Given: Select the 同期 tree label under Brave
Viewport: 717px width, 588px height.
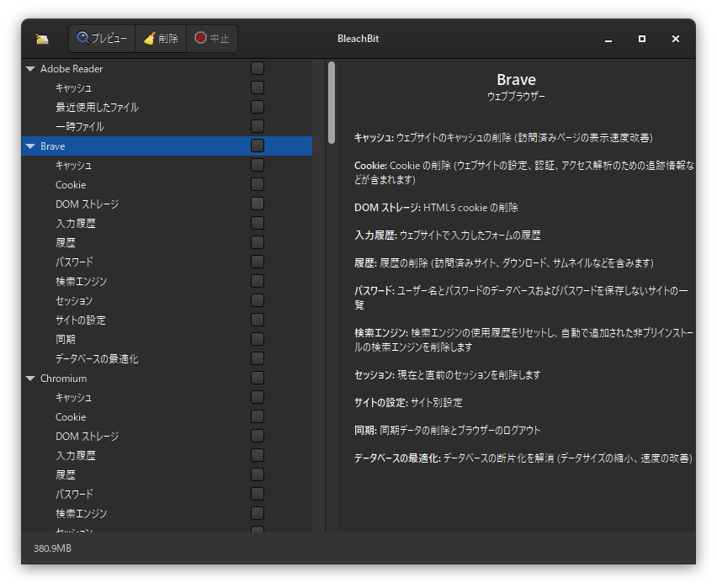Looking at the screenshot, I should [x=66, y=340].
